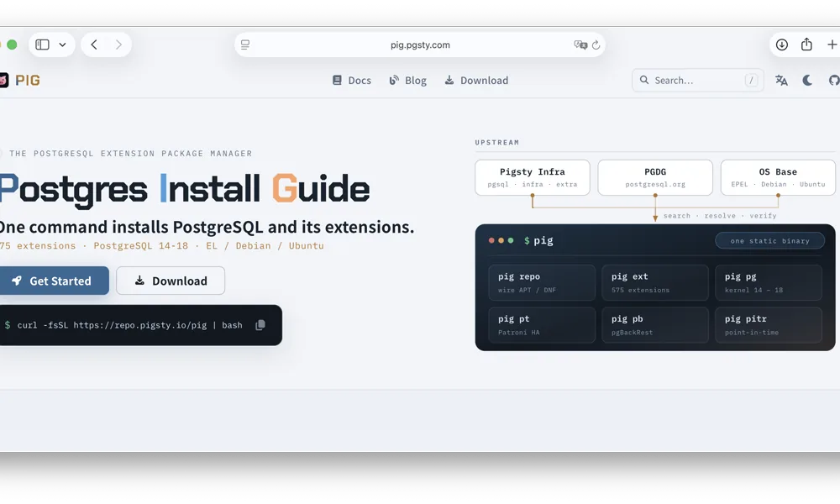
Task: Click the Postgres Install Guide heading
Action: point(184,189)
